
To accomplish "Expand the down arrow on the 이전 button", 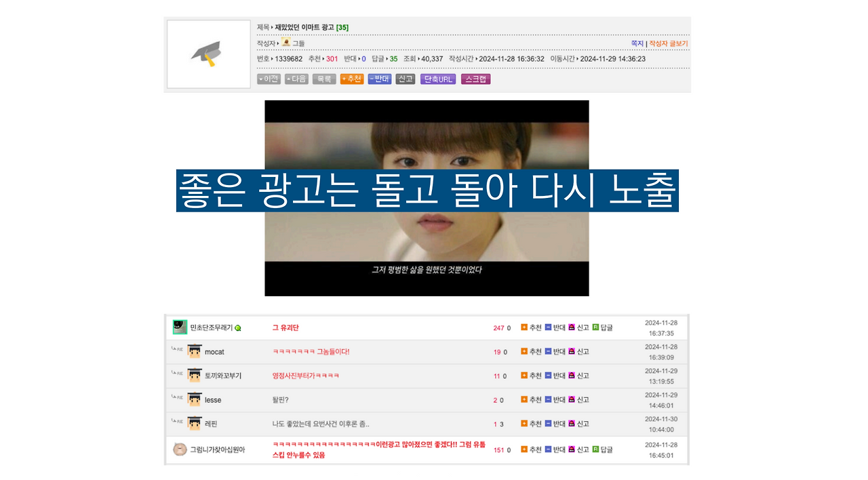I will pyautogui.click(x=260, y=79).
